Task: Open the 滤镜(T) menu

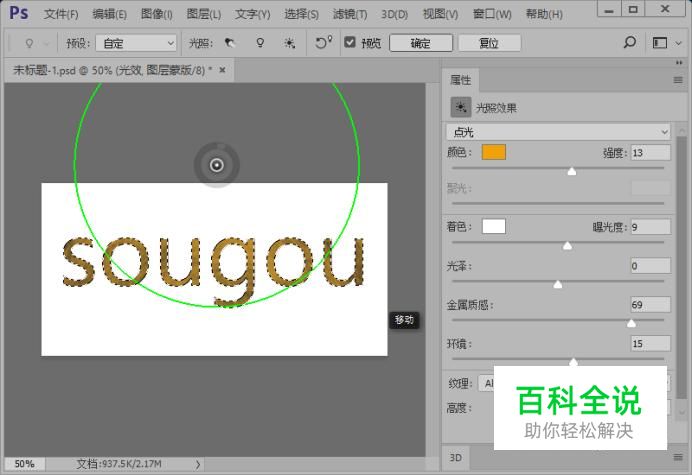Action: click(x=350, y=14)
